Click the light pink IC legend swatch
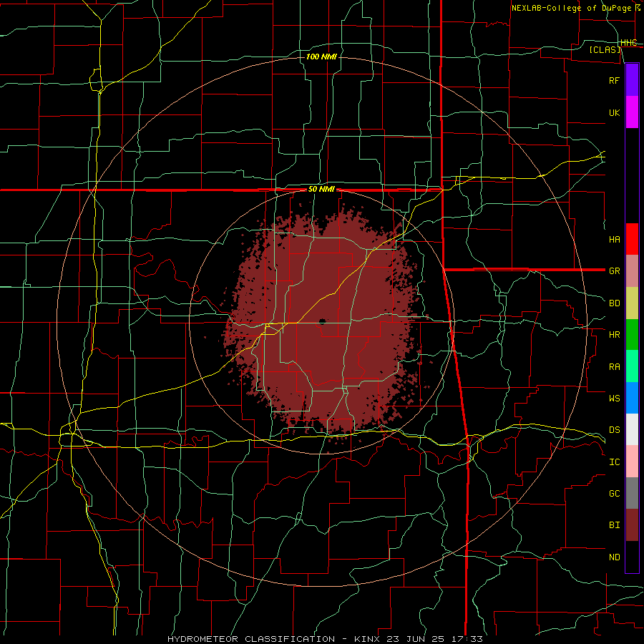 [x=632, y=462]
